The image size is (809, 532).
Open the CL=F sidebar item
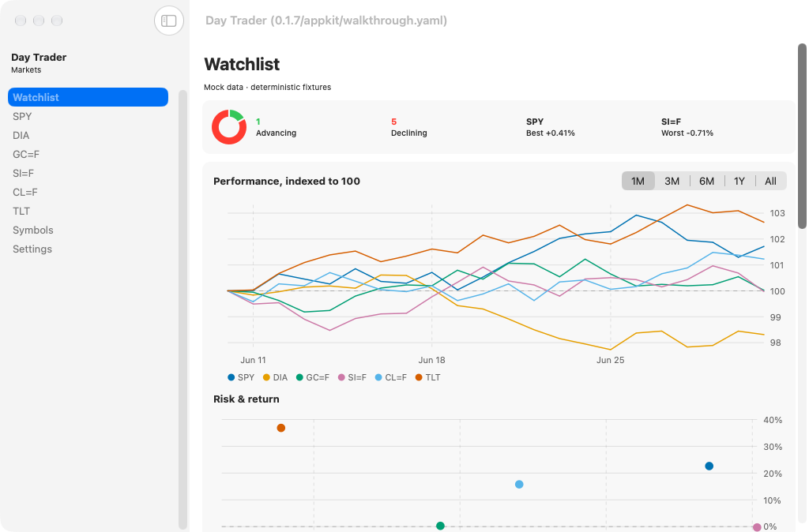click(88, 193)
